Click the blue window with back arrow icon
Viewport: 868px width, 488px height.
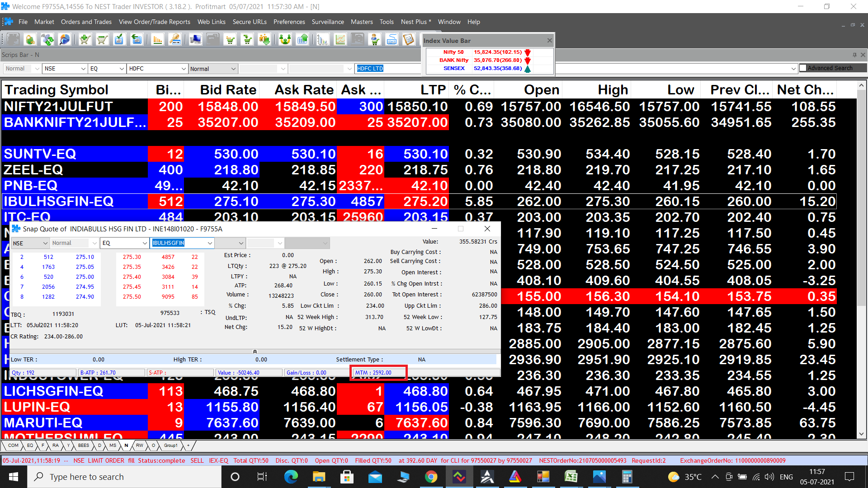pos(137,40)
